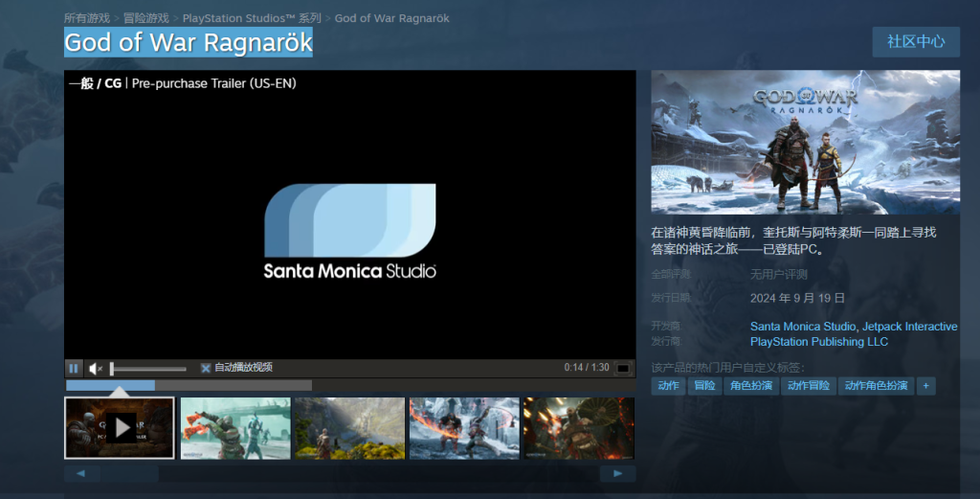The width and height of the screenshot is (980, 499).
Task: Open Santa Monica Studio developer link
Action: pyautogui.click(x=803, y=327)
